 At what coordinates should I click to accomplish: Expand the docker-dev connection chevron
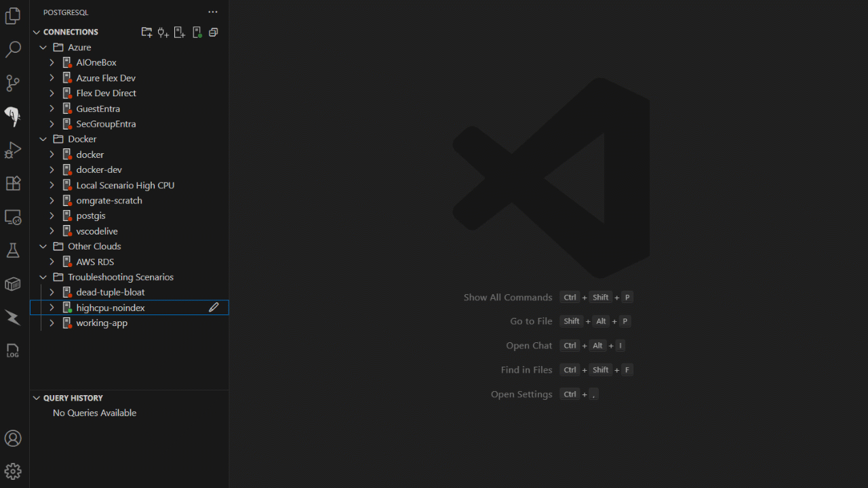(52, 169)
